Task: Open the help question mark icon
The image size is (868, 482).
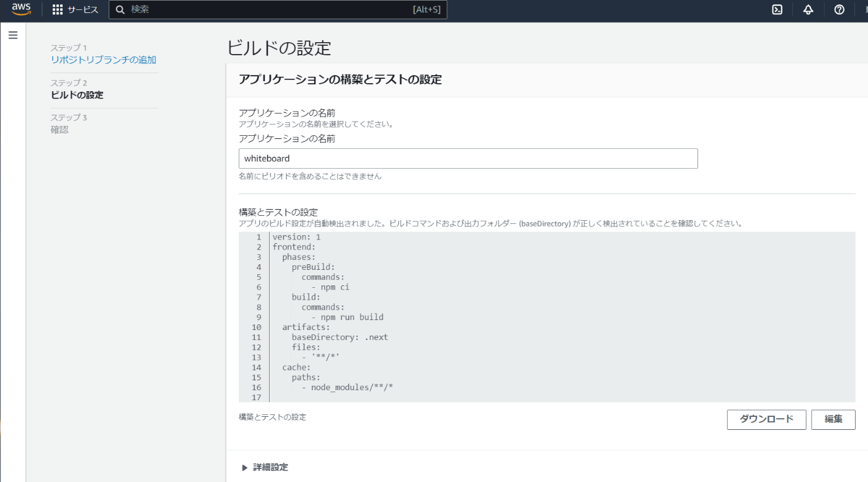Action: point(839,9)
